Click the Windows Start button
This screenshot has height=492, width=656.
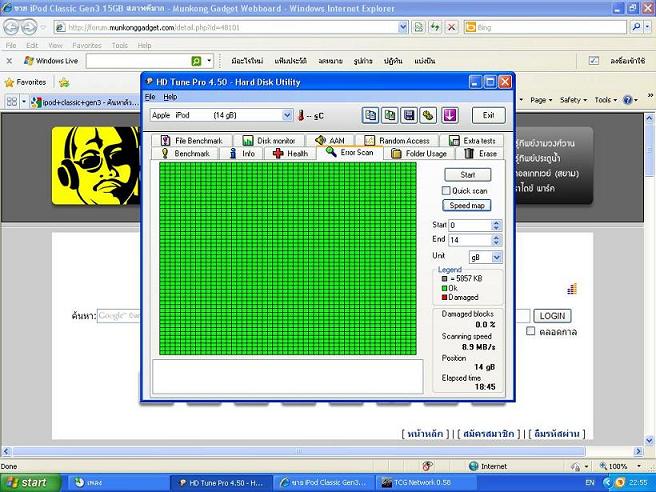point(29,482)
